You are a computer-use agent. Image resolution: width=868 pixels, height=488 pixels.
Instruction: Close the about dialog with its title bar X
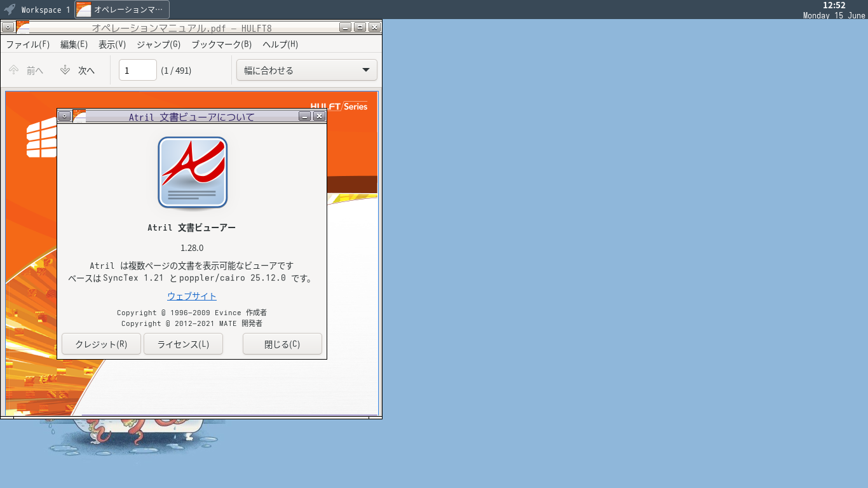320,116
